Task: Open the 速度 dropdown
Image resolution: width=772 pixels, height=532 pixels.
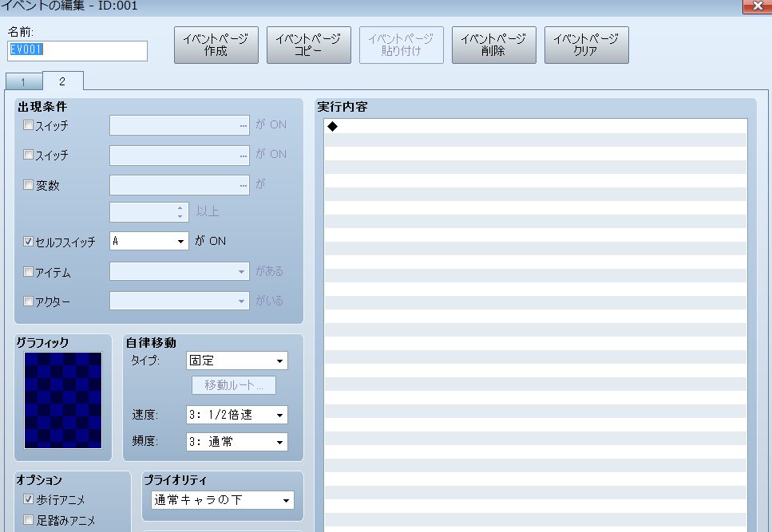Action: click(x=236, y=415)
